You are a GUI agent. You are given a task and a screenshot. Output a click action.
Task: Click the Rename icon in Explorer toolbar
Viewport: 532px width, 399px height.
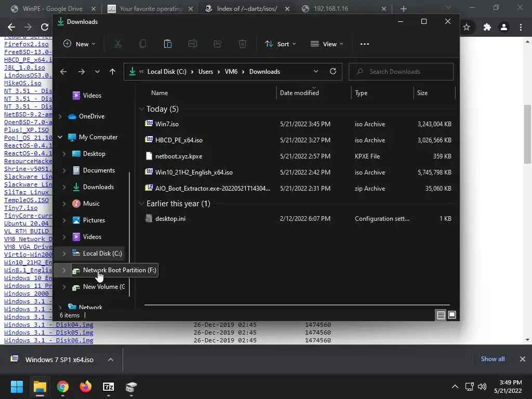[193, 44]
